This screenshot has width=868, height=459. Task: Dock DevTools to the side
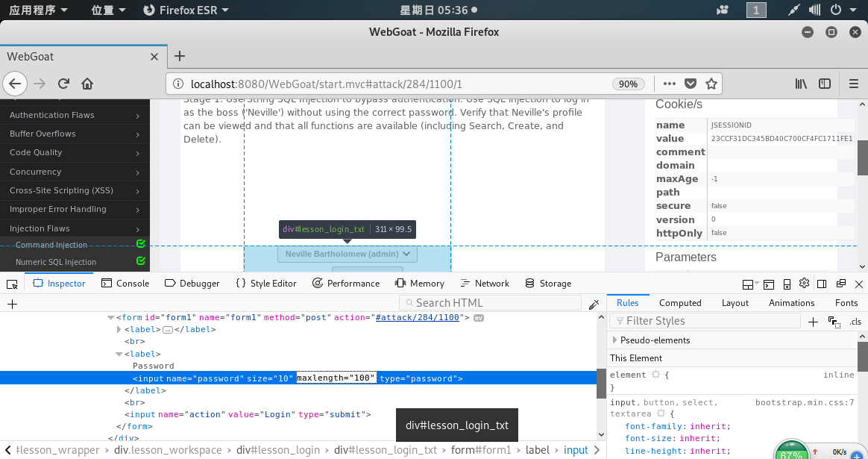[822, 284]
